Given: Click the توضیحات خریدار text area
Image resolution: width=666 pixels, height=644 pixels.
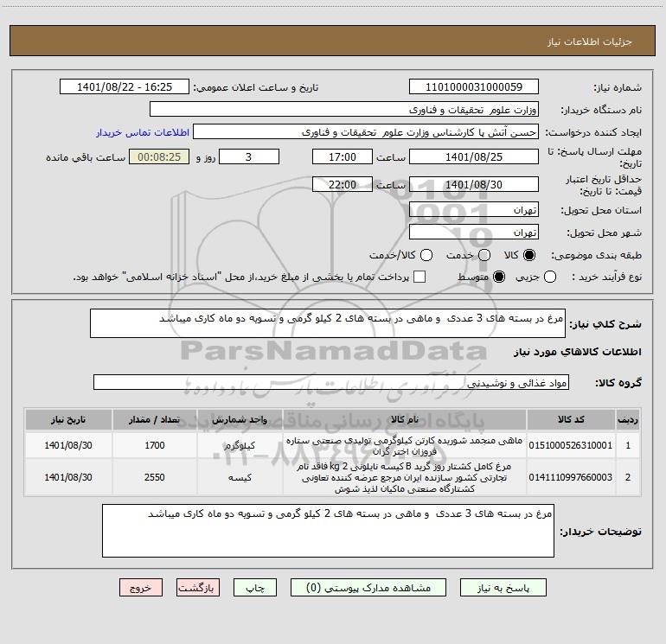Looking at the screenshot, I should pos(328,531).
